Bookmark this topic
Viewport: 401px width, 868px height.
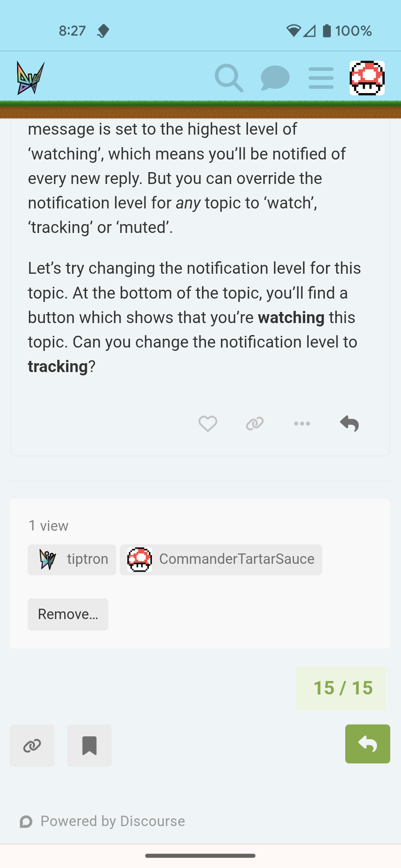89,746
